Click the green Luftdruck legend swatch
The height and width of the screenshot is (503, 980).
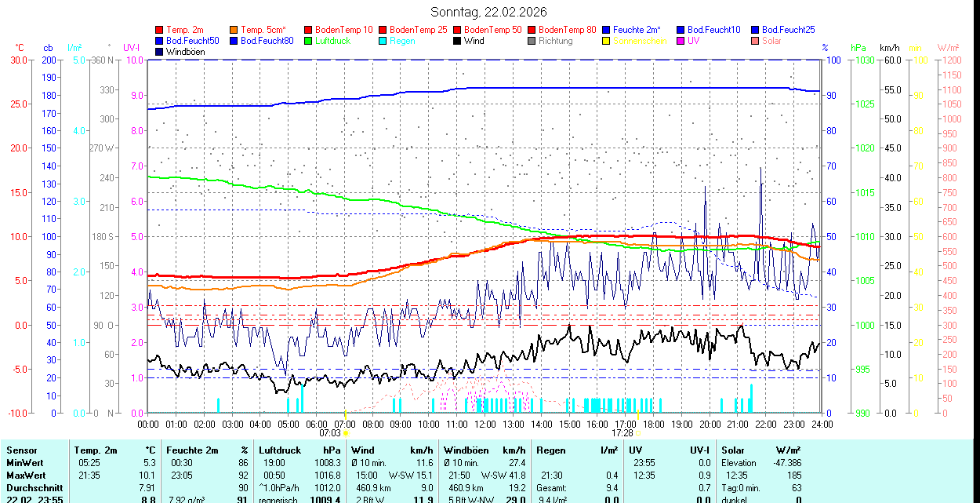308,41
